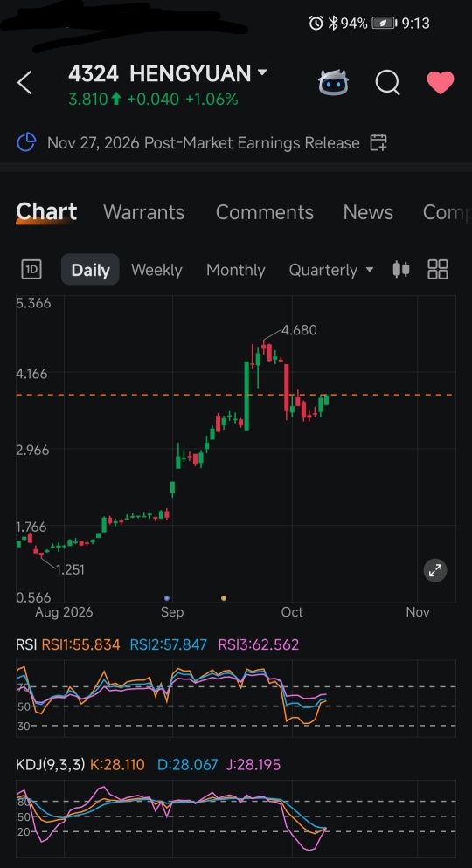Tap the battery status icon
This screenshot has height=868, width=472.
(x=384, y=23)
